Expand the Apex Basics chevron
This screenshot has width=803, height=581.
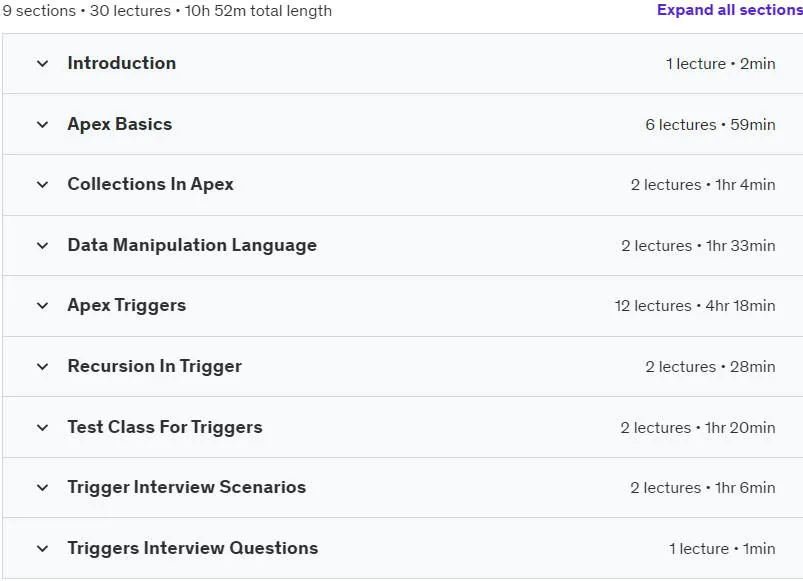[x=43, y=124]
